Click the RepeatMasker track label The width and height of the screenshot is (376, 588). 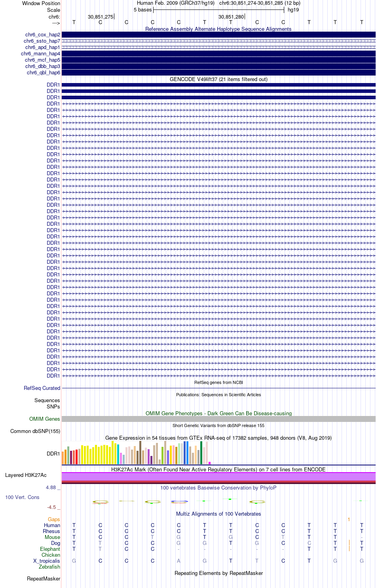pos(44,579)
